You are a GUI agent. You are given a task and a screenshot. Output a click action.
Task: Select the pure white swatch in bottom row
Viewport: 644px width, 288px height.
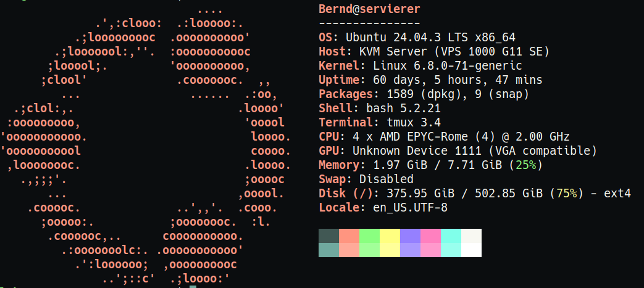[x=471, y=250]
